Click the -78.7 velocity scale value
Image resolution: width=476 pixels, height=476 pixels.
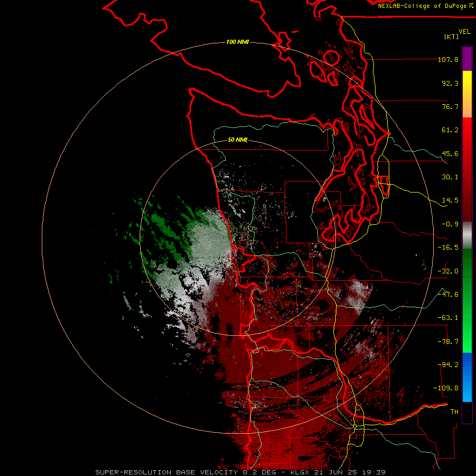click(x=448, y=342)
